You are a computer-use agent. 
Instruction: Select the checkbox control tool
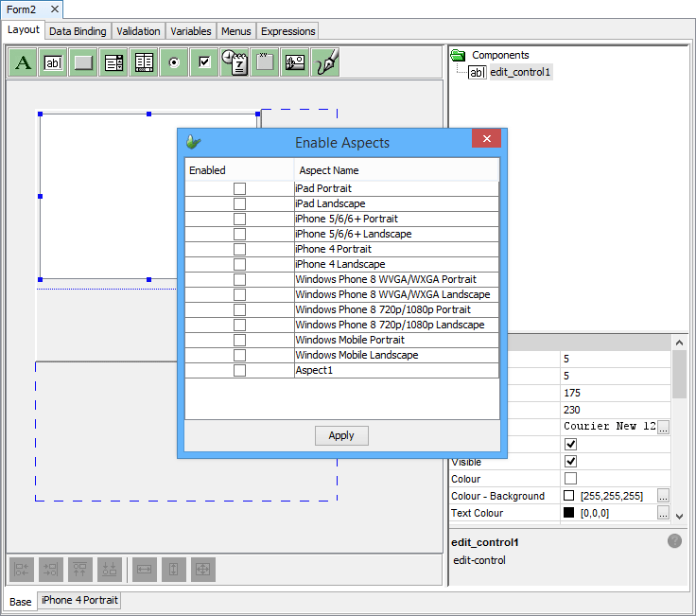204,63
